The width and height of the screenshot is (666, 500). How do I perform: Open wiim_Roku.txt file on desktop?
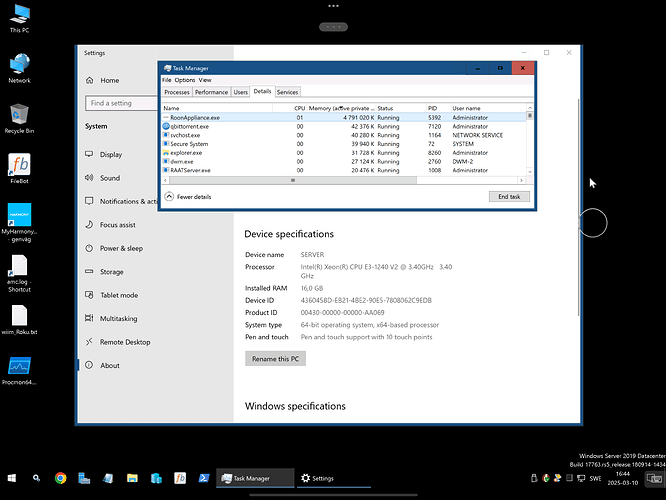(20, 320)
